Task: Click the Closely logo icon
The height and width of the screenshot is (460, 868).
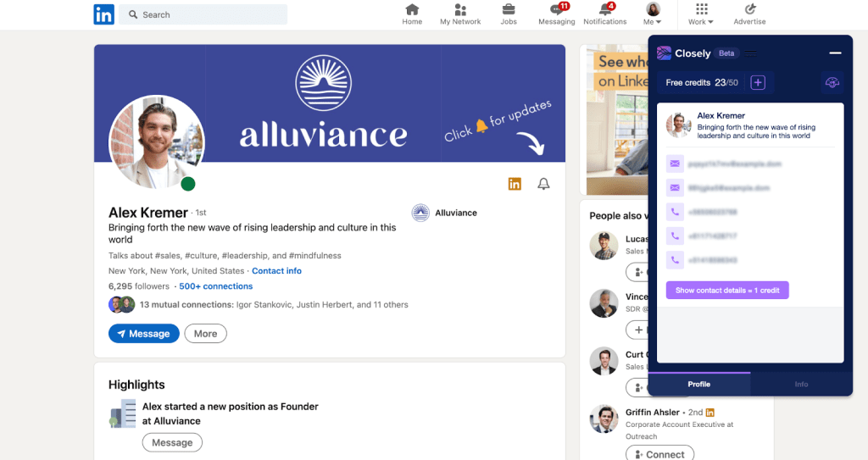Action: point(664,53)
